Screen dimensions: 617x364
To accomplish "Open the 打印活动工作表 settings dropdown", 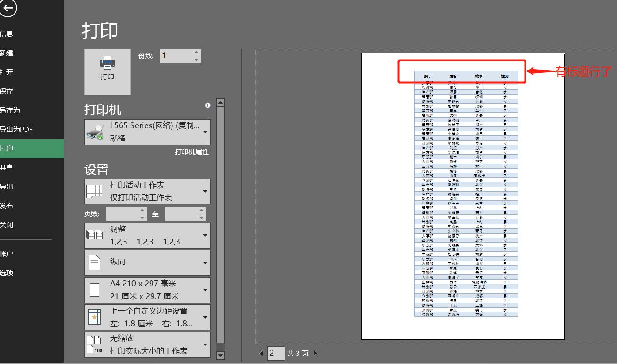I will pyautogui.click(x=205, y=191).
